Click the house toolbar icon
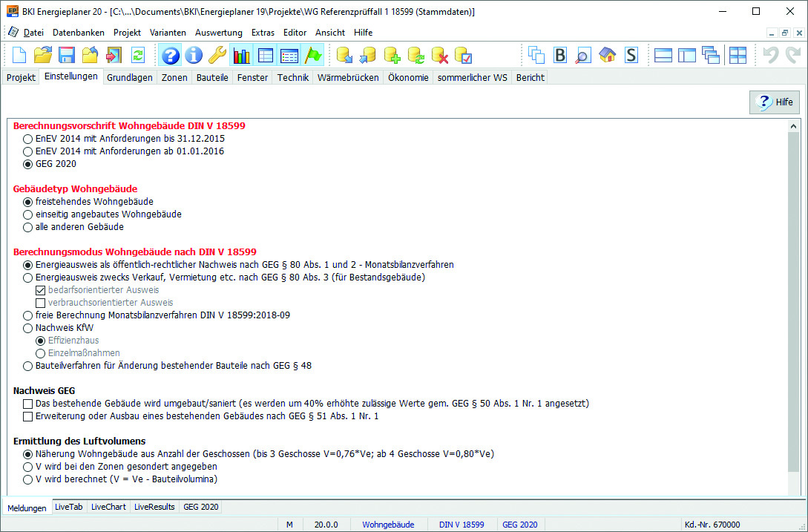Image resolution: width=808 pixels, height=532 pixels. click(x=608, y=56)
